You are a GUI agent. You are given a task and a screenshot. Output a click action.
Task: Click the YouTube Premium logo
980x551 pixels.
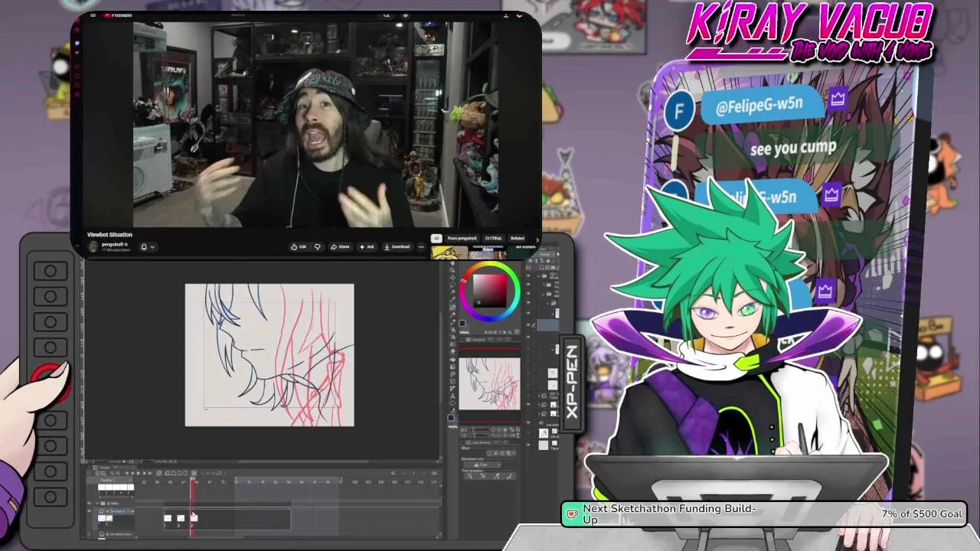click(x=116, y=15)
